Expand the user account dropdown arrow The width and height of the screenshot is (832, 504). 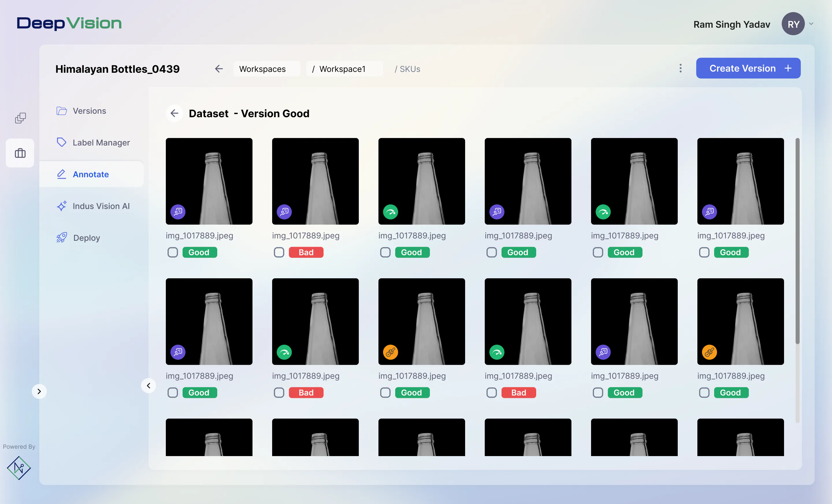[x=811, y=24]
